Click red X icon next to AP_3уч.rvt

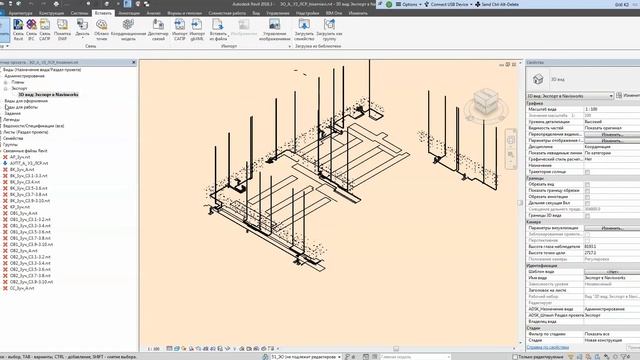point(5,157)
